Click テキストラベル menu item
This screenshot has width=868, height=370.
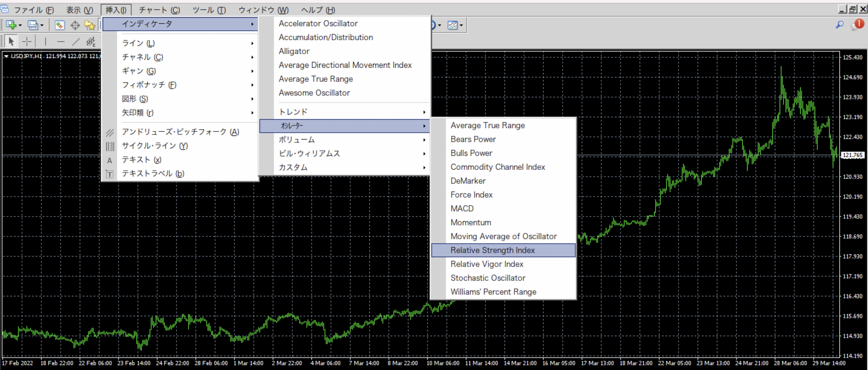[x=153, y=174]
